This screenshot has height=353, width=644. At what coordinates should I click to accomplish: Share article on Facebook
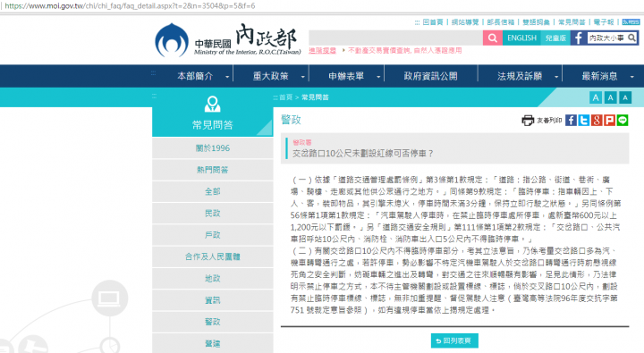[x=571, y=121]
